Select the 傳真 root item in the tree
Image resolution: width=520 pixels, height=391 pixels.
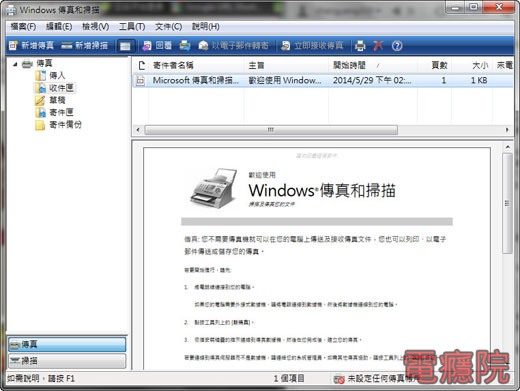pos(44,63)
